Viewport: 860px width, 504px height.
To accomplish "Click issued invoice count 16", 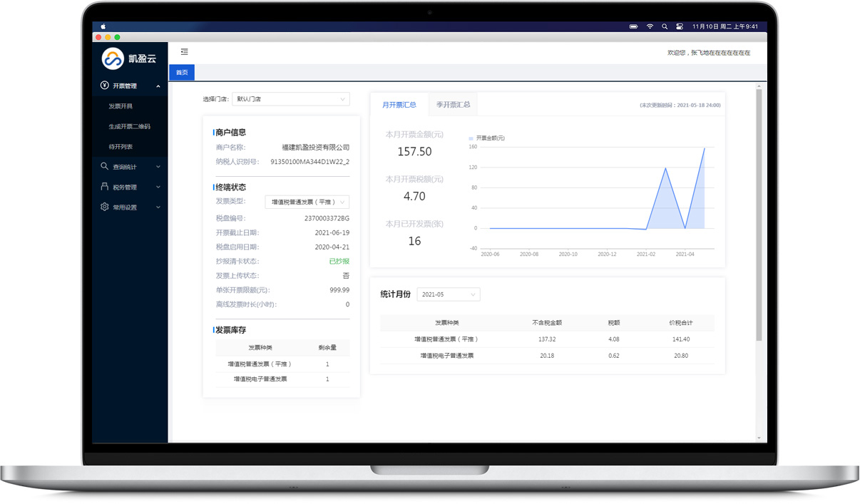I will click(x=414, y=242).
